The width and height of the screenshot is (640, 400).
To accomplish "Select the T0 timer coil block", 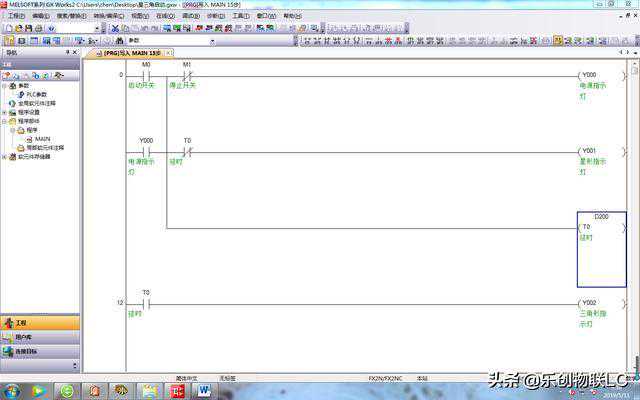I will pyautogui.click(x=601, y=248).
